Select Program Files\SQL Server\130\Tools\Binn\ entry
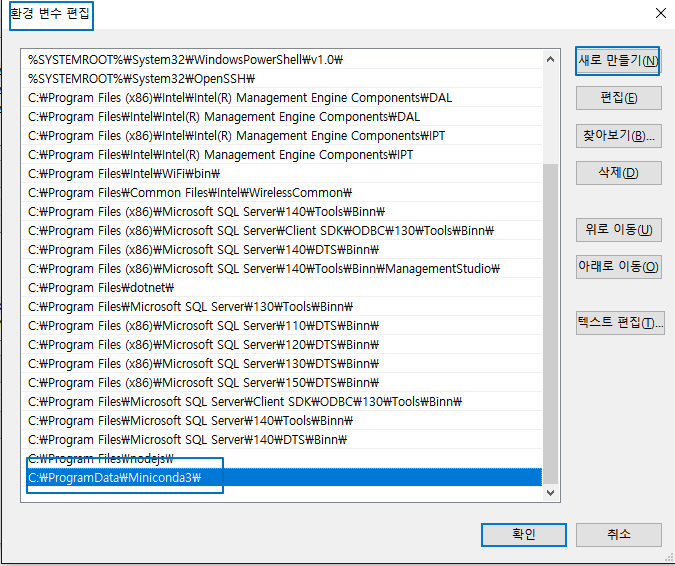This screenshot has width=675, height=566. 282,306
